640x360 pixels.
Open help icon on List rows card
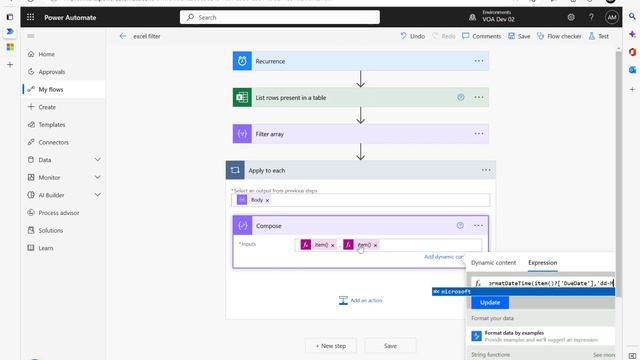pos(460,97)
